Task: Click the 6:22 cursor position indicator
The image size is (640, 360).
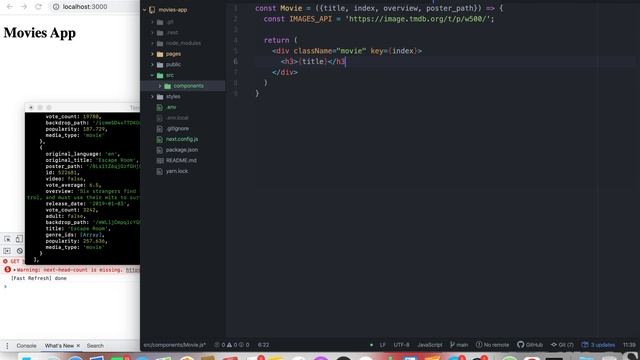Action: click(263, 345)
